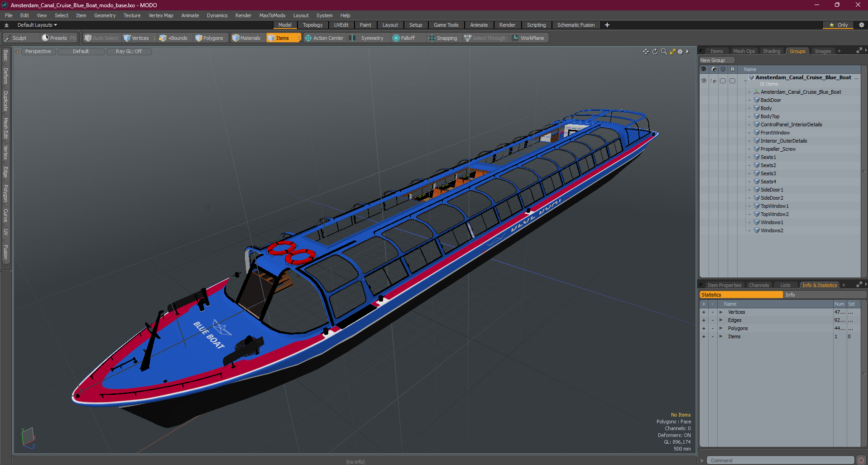Expand the Edges statistics row
868x465 pixels.
721,320
